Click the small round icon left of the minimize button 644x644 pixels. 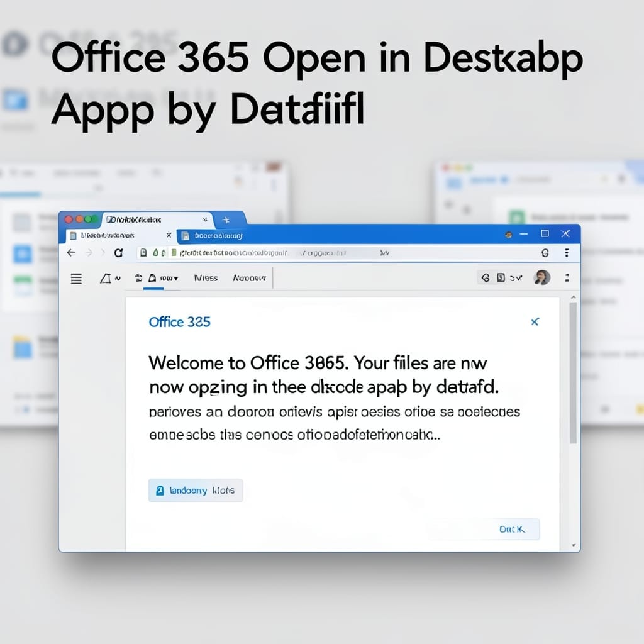tap(508, 235)
